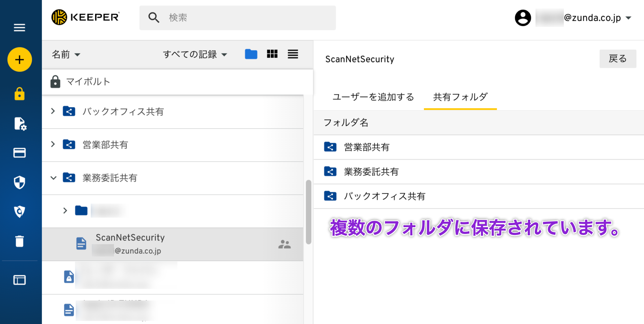Open the Deleted Items trash icon
This screenshot has width=644, height=324.
tap(19, 241)
